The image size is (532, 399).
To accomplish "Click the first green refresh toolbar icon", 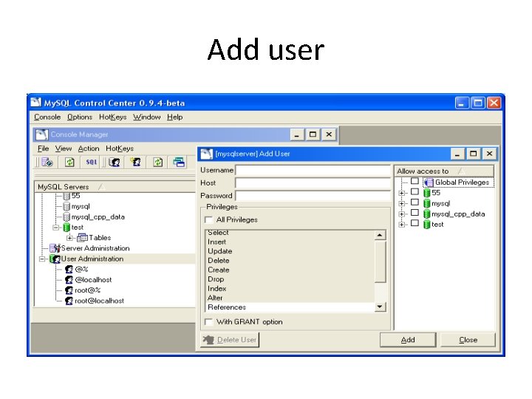I will 69,162.
